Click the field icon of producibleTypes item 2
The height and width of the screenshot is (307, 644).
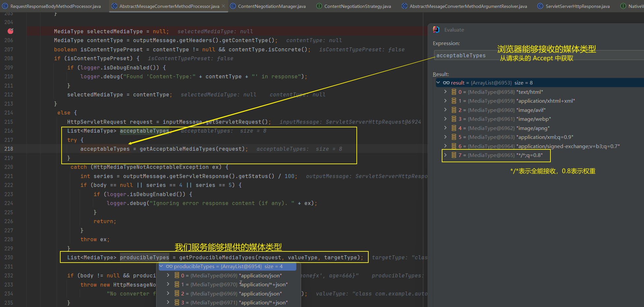coord(177,293)
